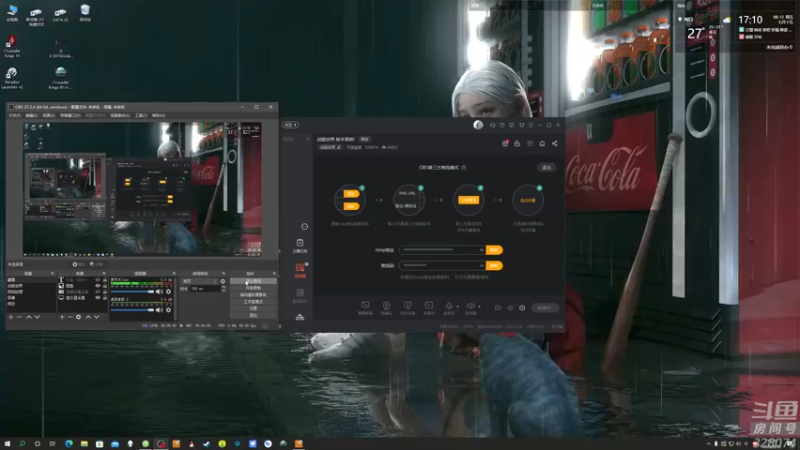Adjust the transition duration stepper arrows
Screen dimensions: 800x450
pyautogui.click(x=223, y=289)
